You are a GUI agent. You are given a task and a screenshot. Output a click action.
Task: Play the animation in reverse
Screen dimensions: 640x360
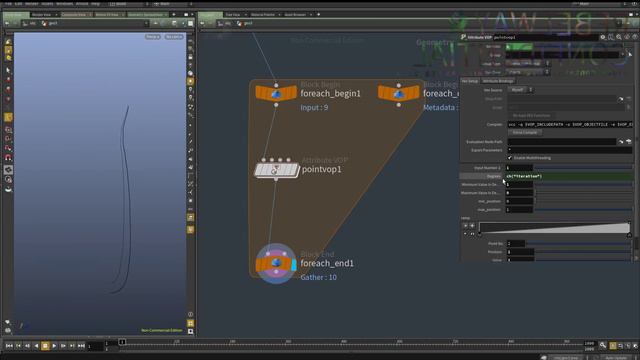[36, 346]
